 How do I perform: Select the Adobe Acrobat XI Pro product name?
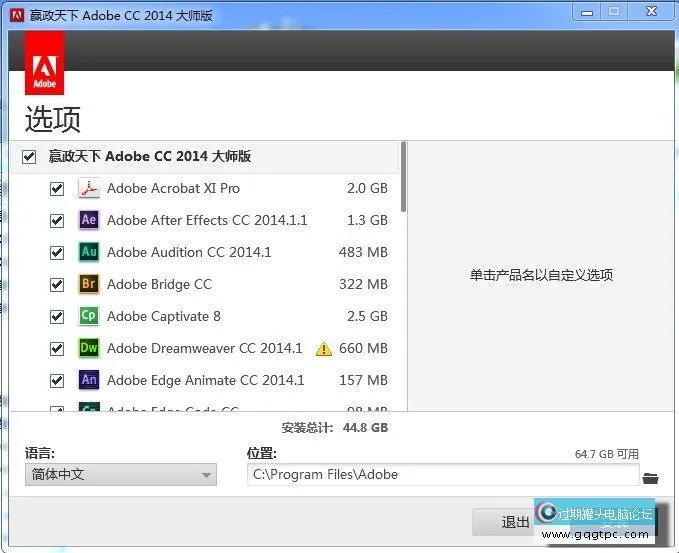(x=173, y=188)
